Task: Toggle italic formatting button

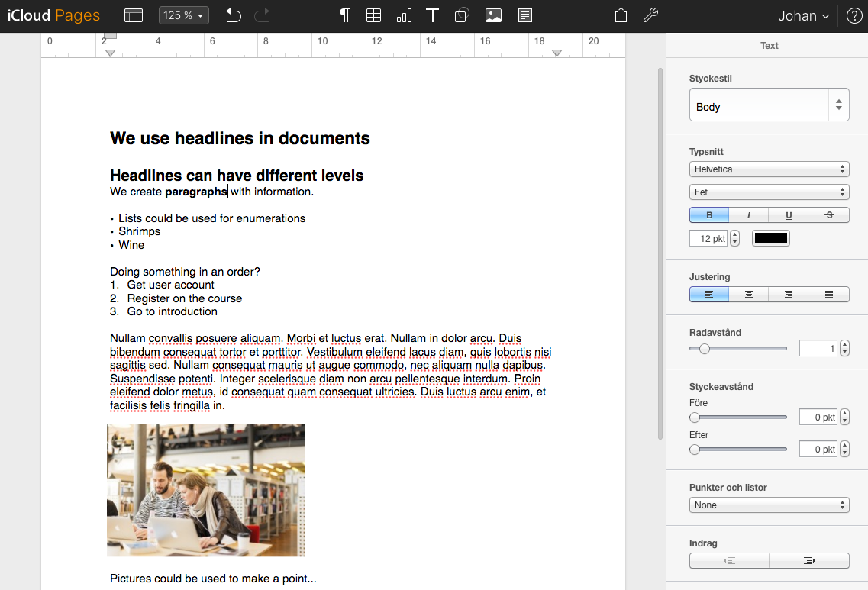Action: pyautogui.click(x=748, y=215)
